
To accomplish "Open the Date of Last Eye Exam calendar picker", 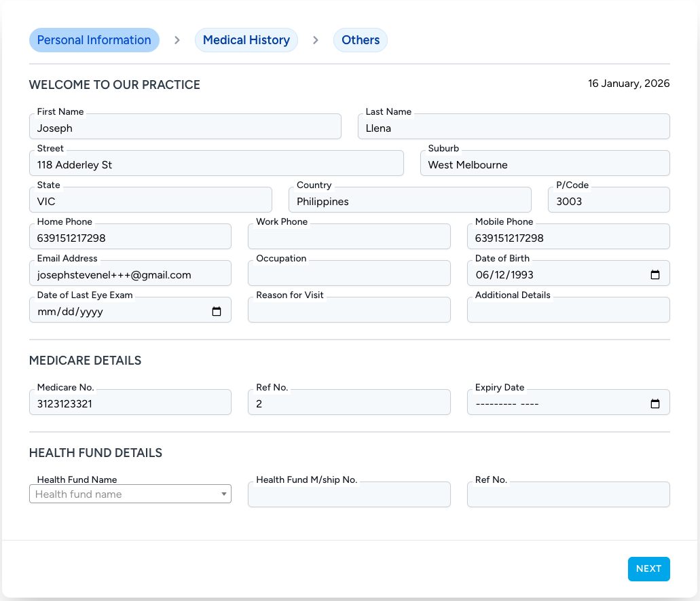I will 216,311.
